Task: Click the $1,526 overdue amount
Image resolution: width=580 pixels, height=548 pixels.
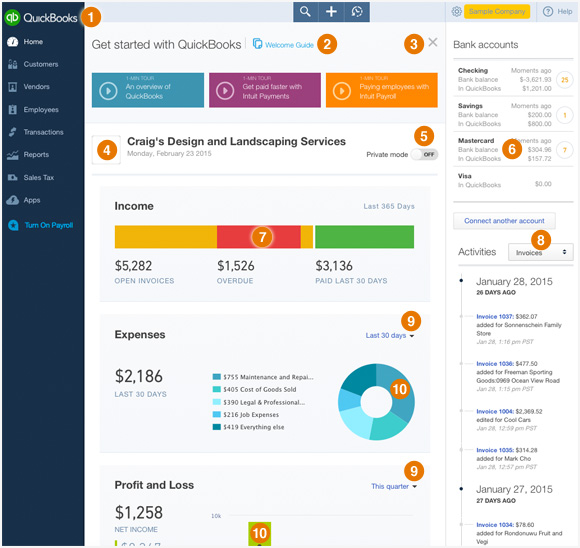Action: tap(236, 266)
